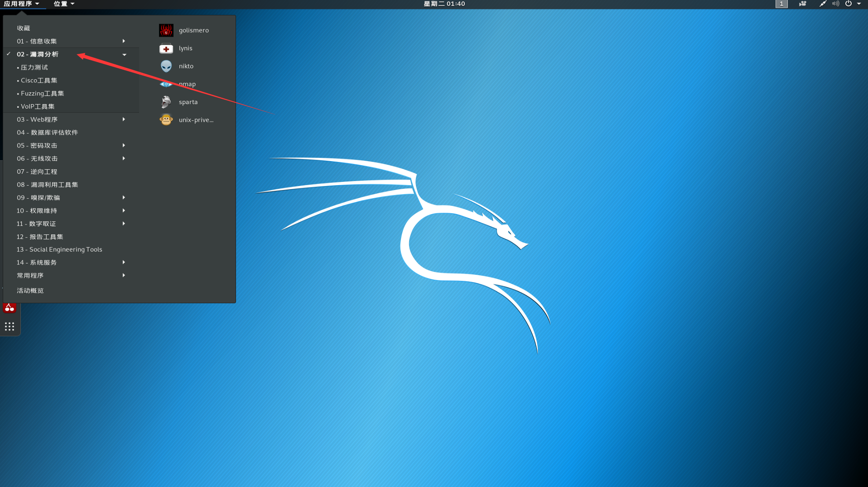Start the nikto alien head icon
Viewport: 868px width, 487px height.
tap(166, 66)
